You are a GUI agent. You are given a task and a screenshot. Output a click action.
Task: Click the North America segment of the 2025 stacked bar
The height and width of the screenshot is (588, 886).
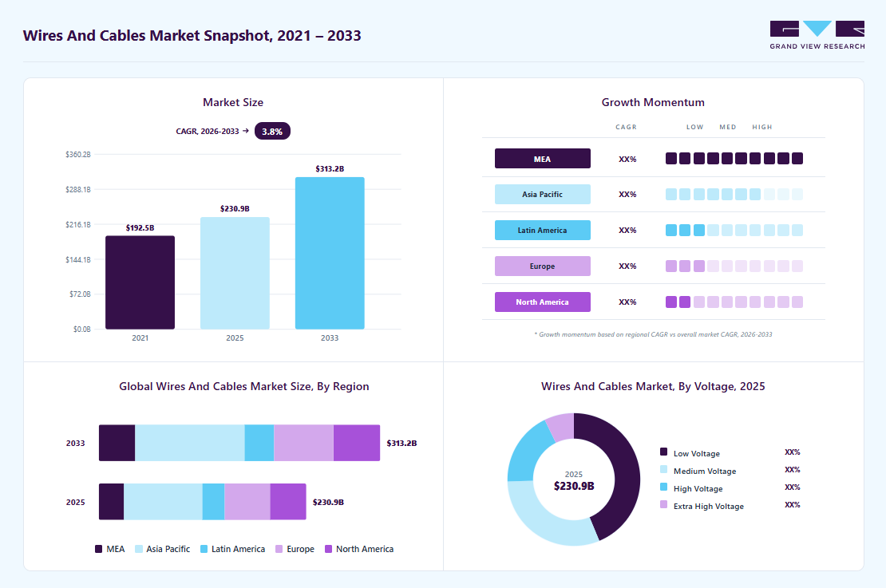[288, 502]
